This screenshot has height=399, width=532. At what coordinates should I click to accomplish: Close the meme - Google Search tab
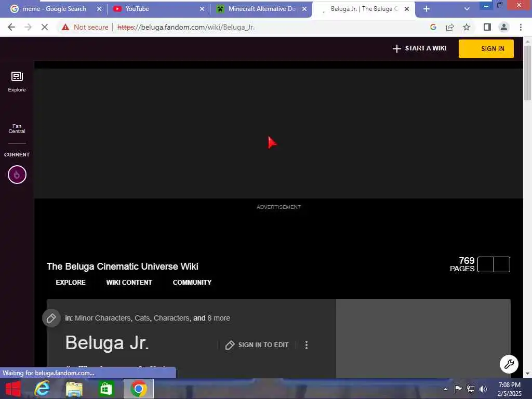99,9
